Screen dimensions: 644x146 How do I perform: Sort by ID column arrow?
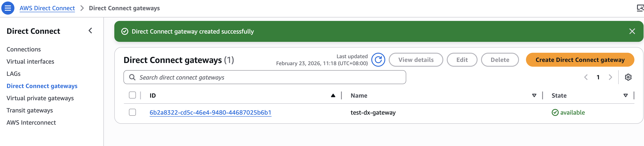[333, 96]
